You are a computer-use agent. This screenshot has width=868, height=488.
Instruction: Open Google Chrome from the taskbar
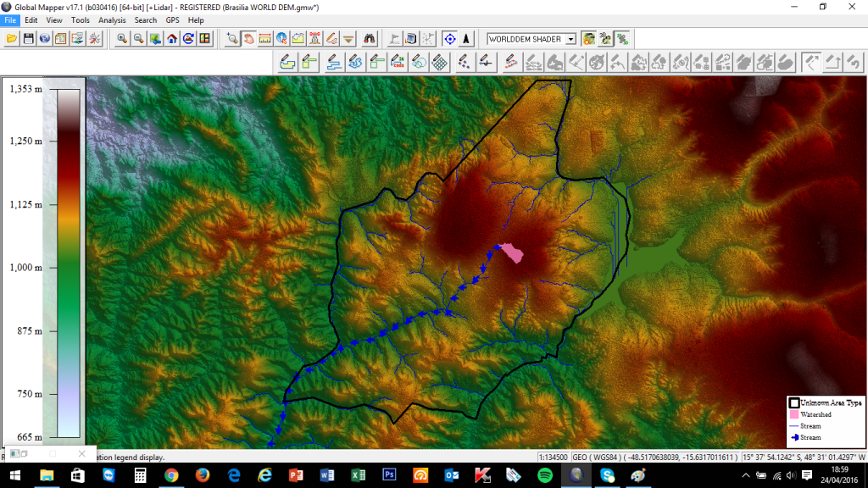[x=171, y=475]
